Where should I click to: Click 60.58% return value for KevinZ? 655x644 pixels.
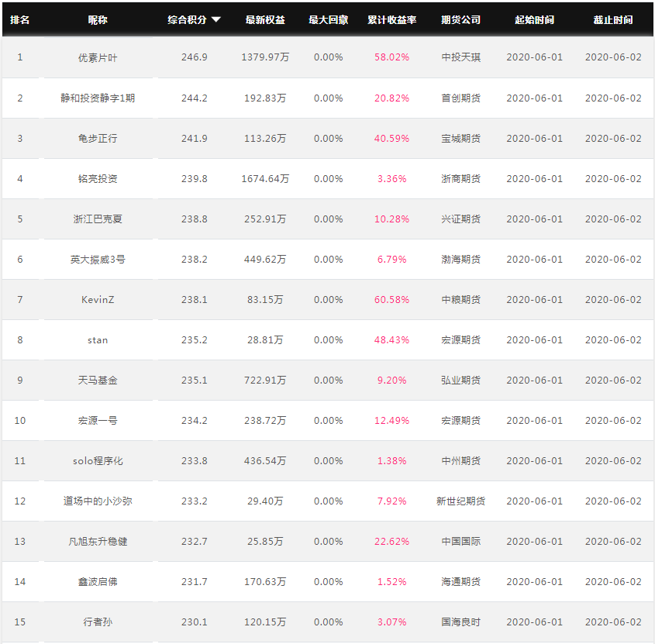(x=391, y=299)
